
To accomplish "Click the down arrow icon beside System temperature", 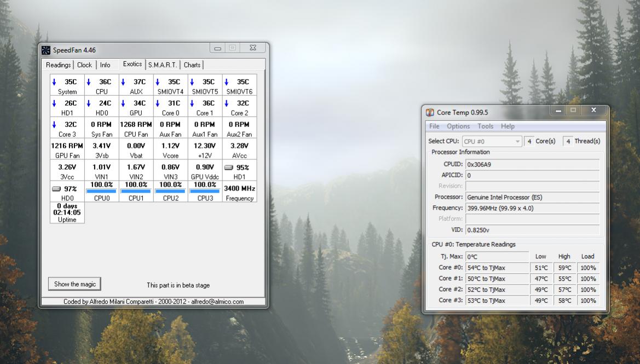I will click(54, 82).
